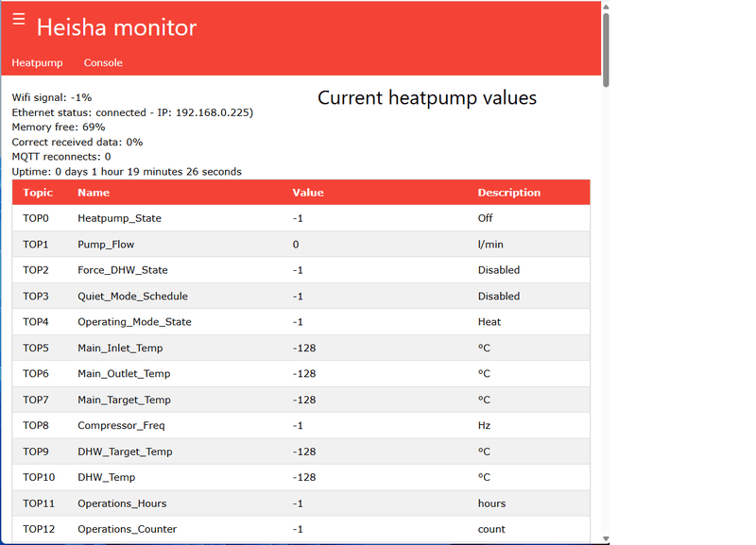Screen dimensions: 756x545
Task: Click the Pump_Flow value 0
Action: (296, 245)
